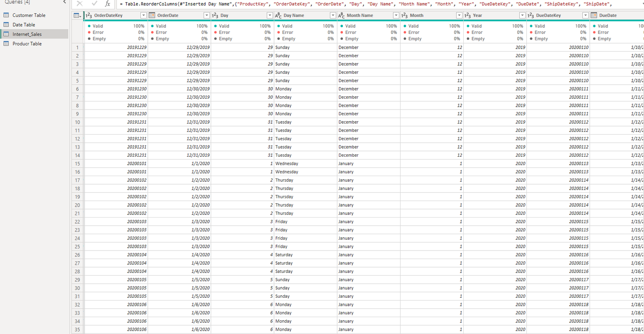
Task: Select the Date Table query
Action: click(x=23, y=25)
